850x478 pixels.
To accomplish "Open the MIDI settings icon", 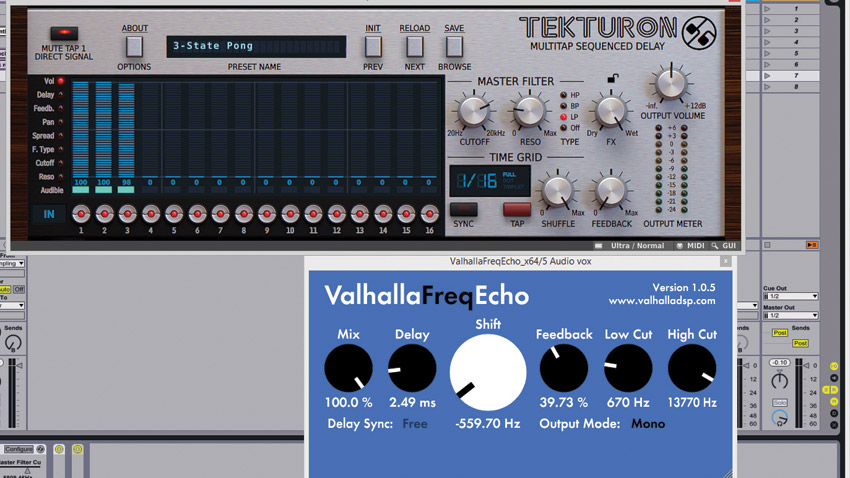I will coord(679,246).
